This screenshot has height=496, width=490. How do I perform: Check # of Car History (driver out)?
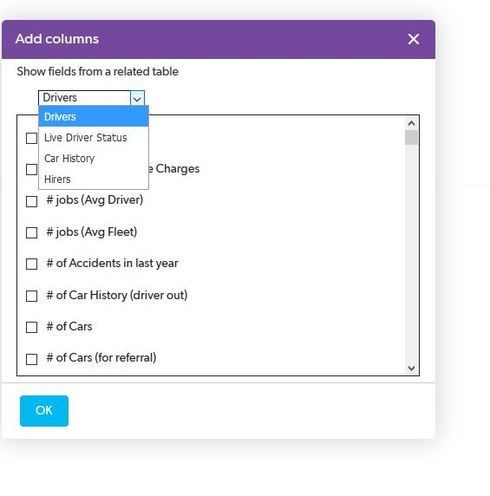(32, 296)
